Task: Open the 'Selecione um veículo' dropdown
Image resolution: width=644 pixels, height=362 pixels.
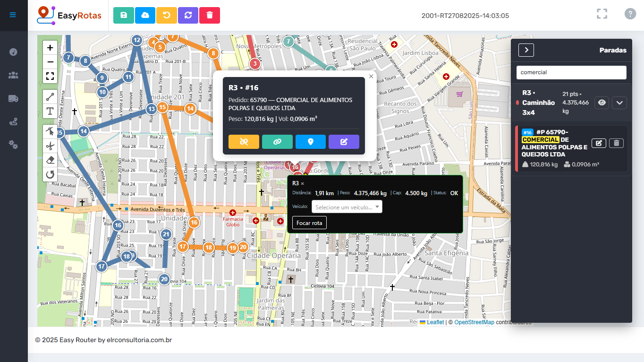Action: coord(347,207)
